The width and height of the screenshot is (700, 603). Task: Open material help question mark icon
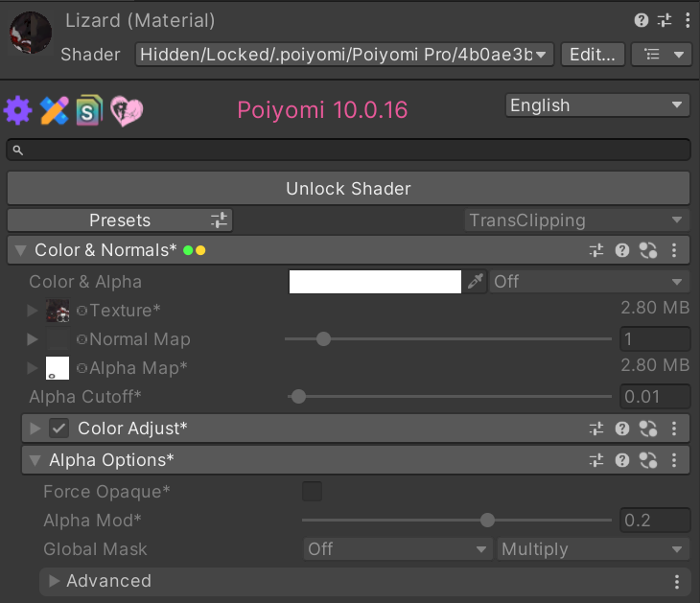(x=642, y=20)
